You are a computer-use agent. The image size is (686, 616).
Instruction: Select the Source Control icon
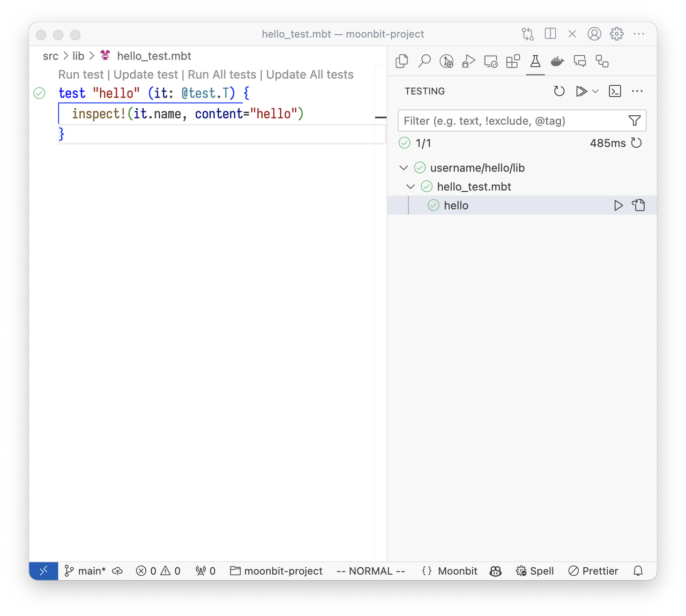446,61
